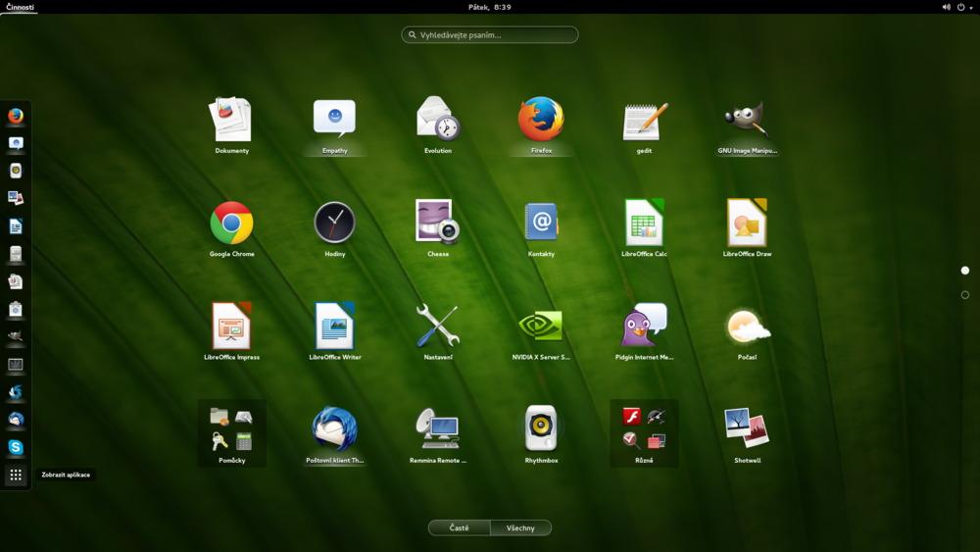Click the volume icon in top bar

point(946,7)
